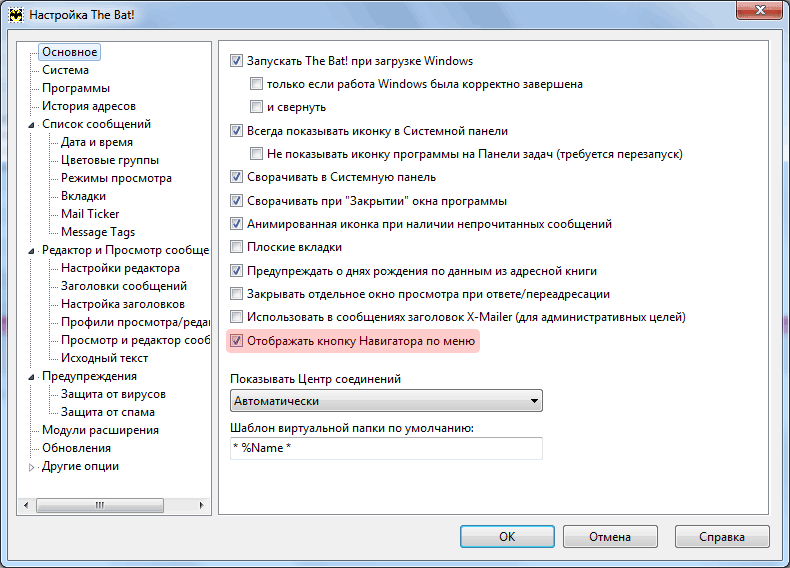Enable the и свернуть checkbox

click(x=256, y=107)
